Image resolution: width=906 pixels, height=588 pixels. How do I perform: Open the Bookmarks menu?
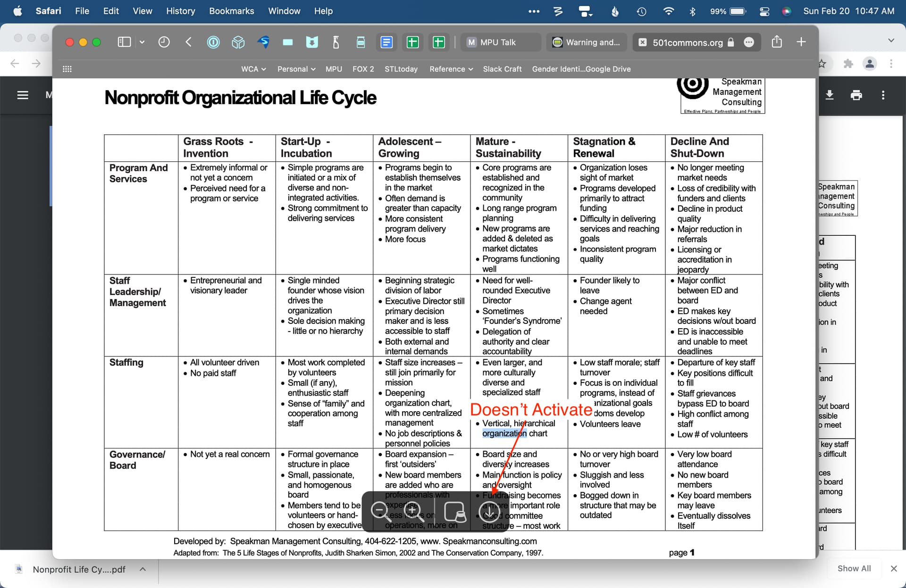pos(232,10)
